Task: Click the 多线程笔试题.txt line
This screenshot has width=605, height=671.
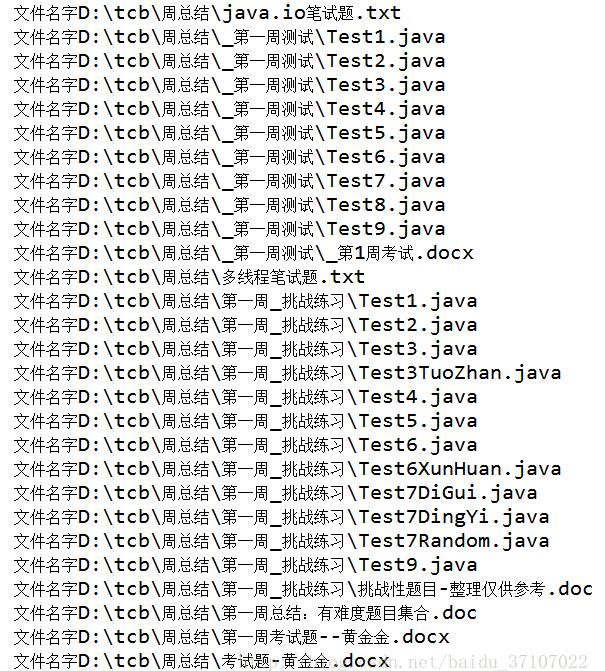Action: 189,277
